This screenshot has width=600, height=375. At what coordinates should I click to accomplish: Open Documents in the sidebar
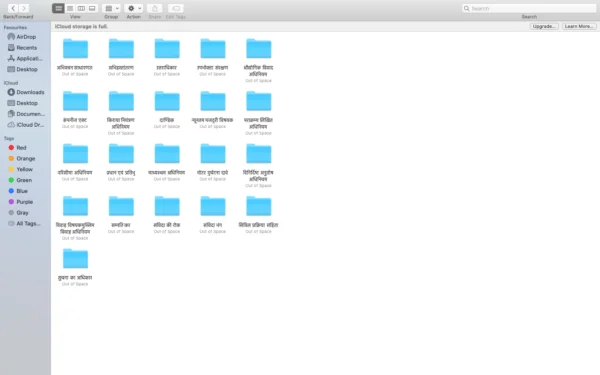pos(25,114)
